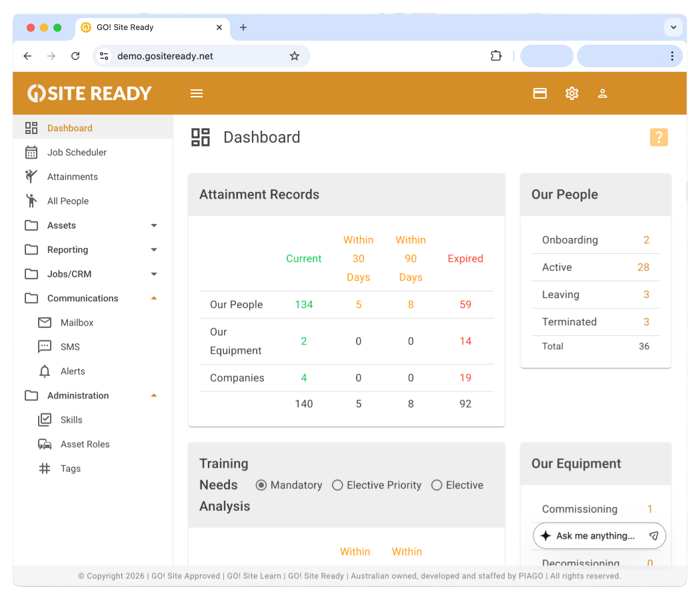Choose the Elective Priority option
The image size is (700, 600).
(x=337, y=485)
